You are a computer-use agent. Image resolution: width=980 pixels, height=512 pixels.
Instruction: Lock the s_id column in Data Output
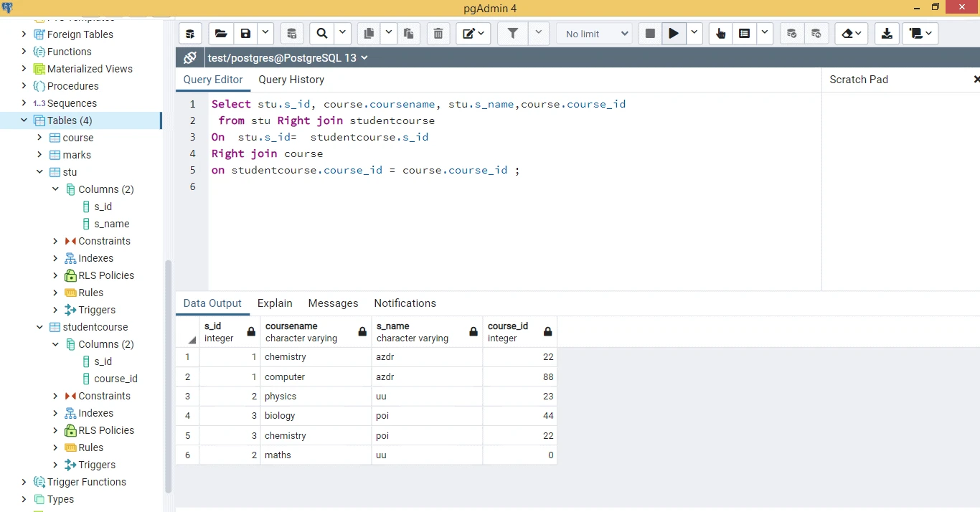point(250,331)
